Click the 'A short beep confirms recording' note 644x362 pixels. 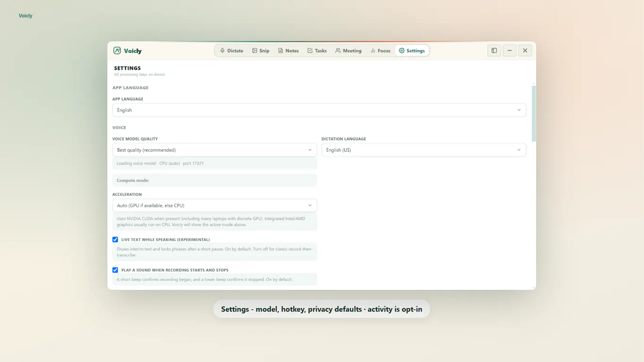(215, 280)
